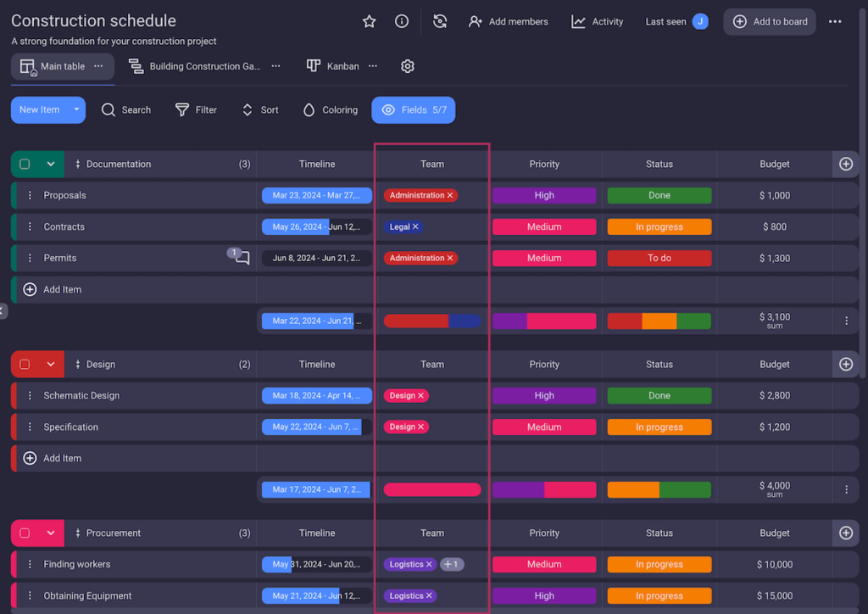Click the Status distribution bar in the Design summary
The image size is (868, 614).
pyautogui.click(x=659, y=489)
